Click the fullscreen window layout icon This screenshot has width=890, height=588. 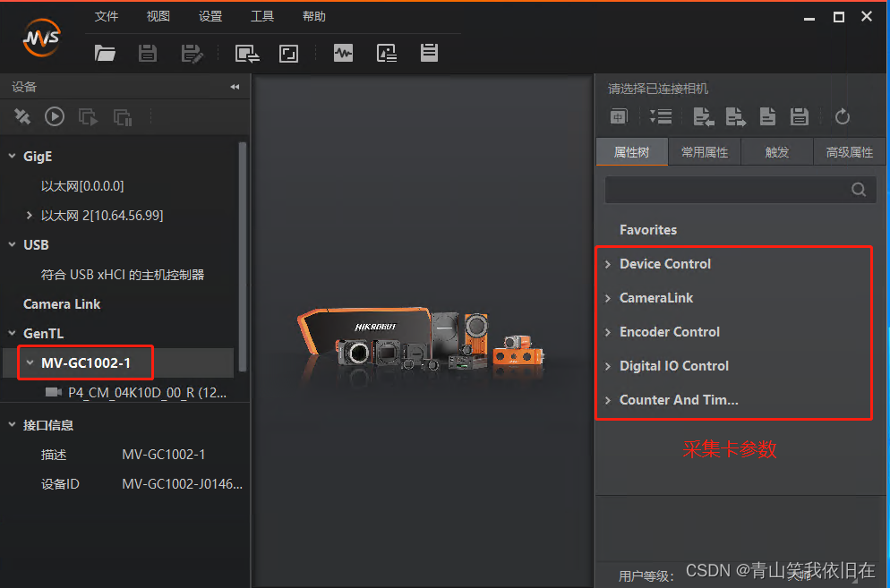(x=288, y=54)
